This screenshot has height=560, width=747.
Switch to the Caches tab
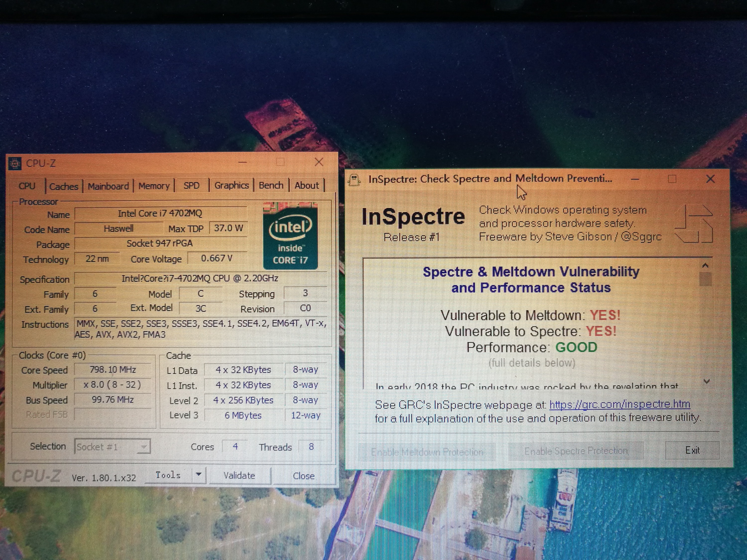[x=63, y=186]
